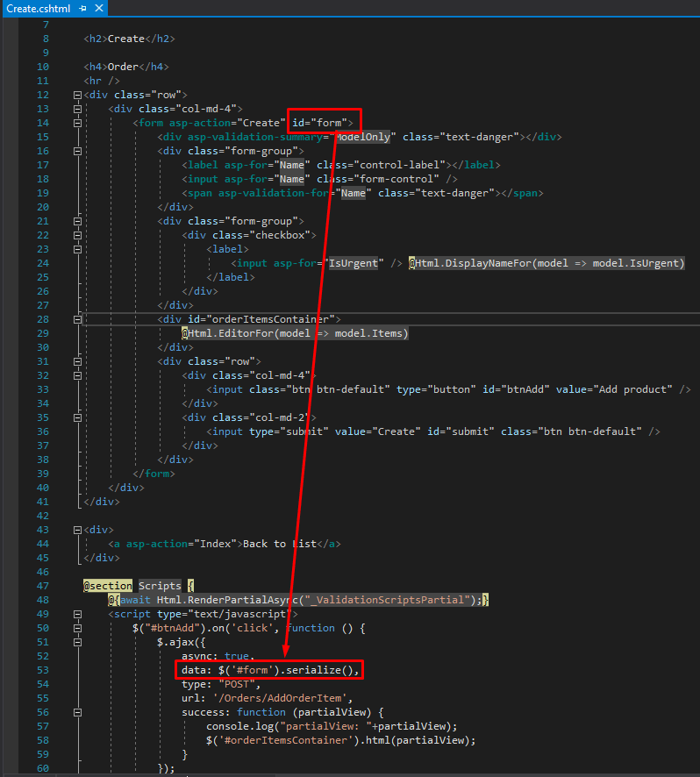Collapse the col-md-2 div on line 35

pyautogui.click(x=77, y=417)
